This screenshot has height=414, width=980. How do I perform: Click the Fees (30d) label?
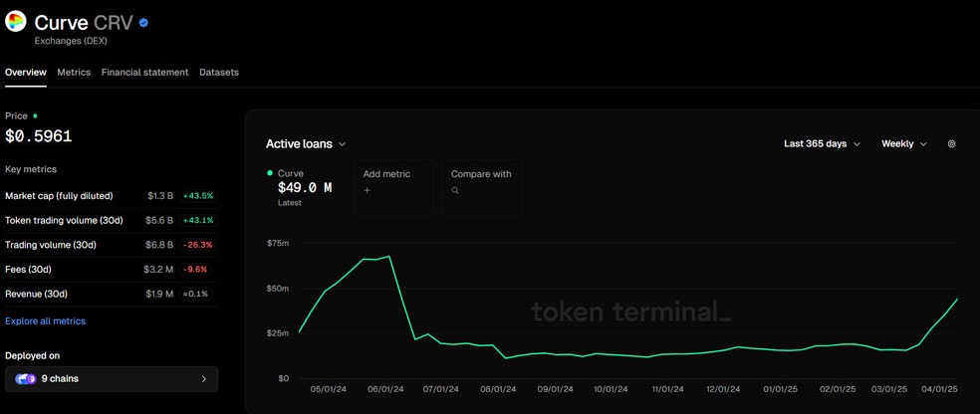28,269
